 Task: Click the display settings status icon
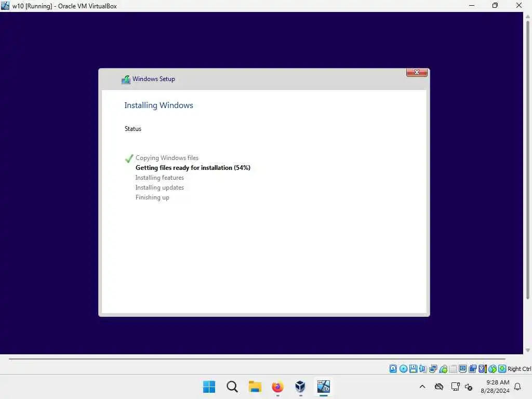click(462, 368)
